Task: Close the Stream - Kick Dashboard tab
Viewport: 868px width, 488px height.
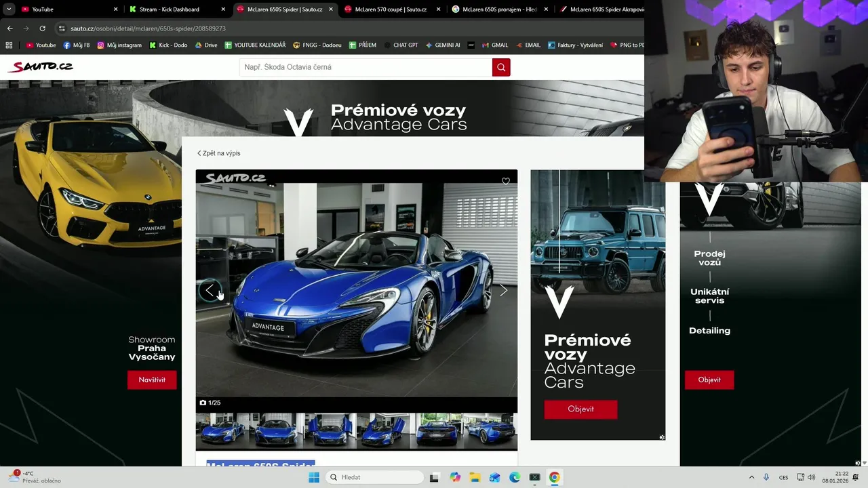Action: [x=223, y=9]
